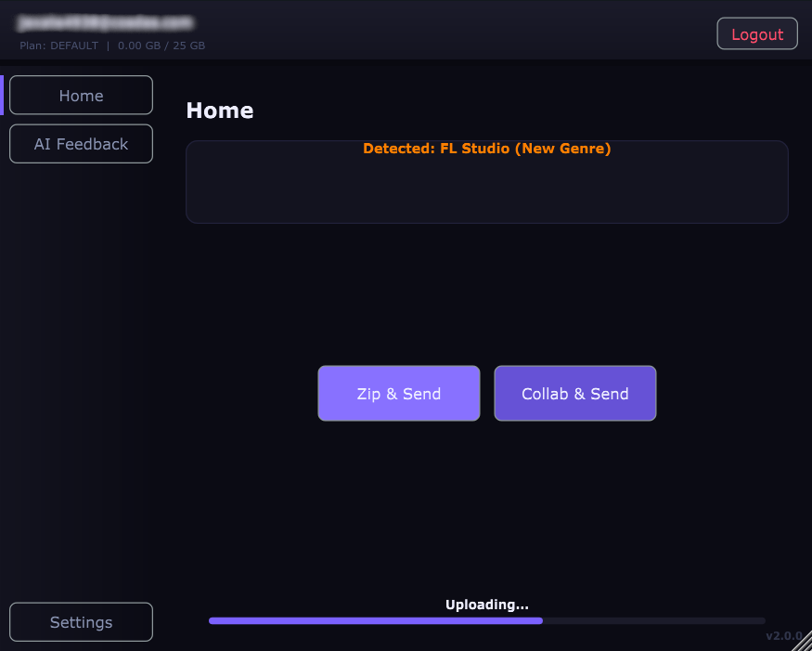812x651 pixels.
Task: Click the Home page heading
Action: [220, 111]
